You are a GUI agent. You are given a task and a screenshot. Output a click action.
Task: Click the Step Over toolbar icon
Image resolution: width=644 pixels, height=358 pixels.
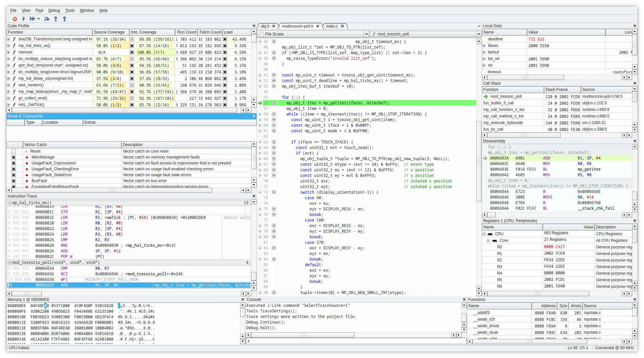(x=47, y=19)
